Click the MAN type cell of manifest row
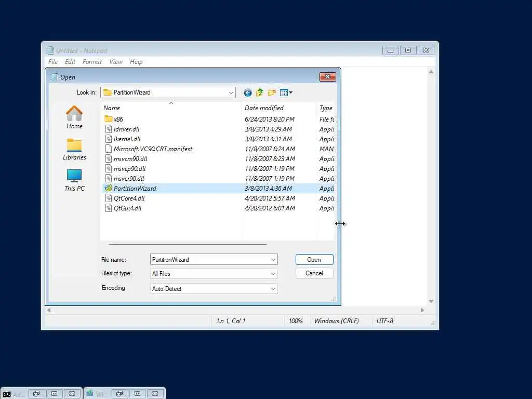Viewport: 532px width, 399px height. pos(327,149)
